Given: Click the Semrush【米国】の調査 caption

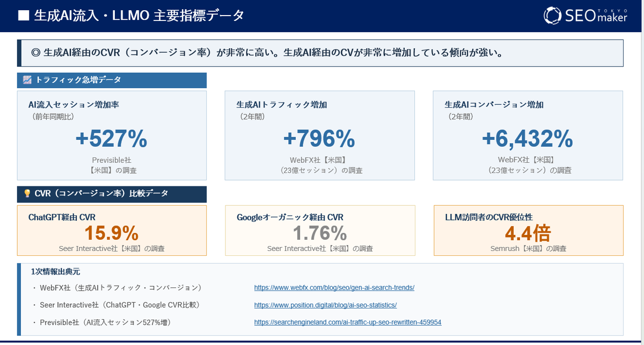Looking at the screenshot, I should [528, 249].
